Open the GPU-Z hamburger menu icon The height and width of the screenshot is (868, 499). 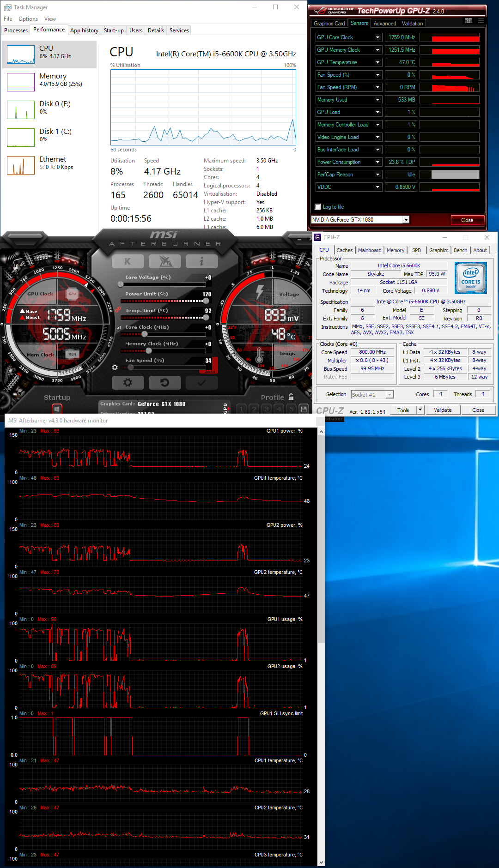(x=481, y=21)
